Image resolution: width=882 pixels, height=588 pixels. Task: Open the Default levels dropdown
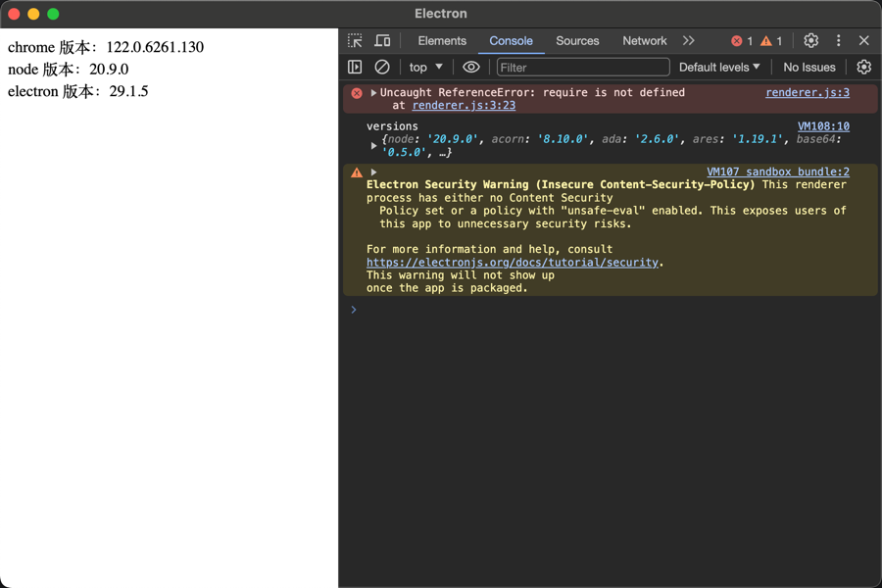719,67
